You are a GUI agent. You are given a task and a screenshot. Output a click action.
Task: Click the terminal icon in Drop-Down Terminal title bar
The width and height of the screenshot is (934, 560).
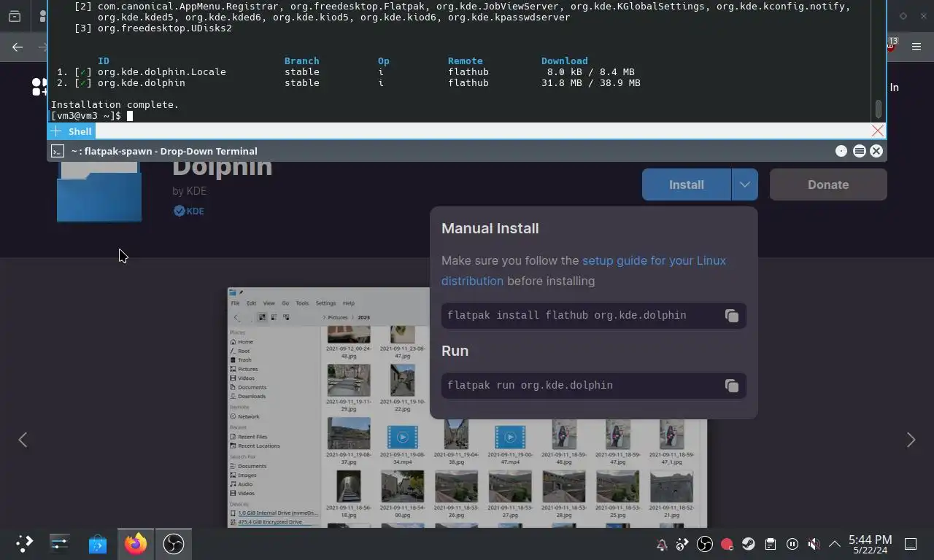[x=58, y=151]
